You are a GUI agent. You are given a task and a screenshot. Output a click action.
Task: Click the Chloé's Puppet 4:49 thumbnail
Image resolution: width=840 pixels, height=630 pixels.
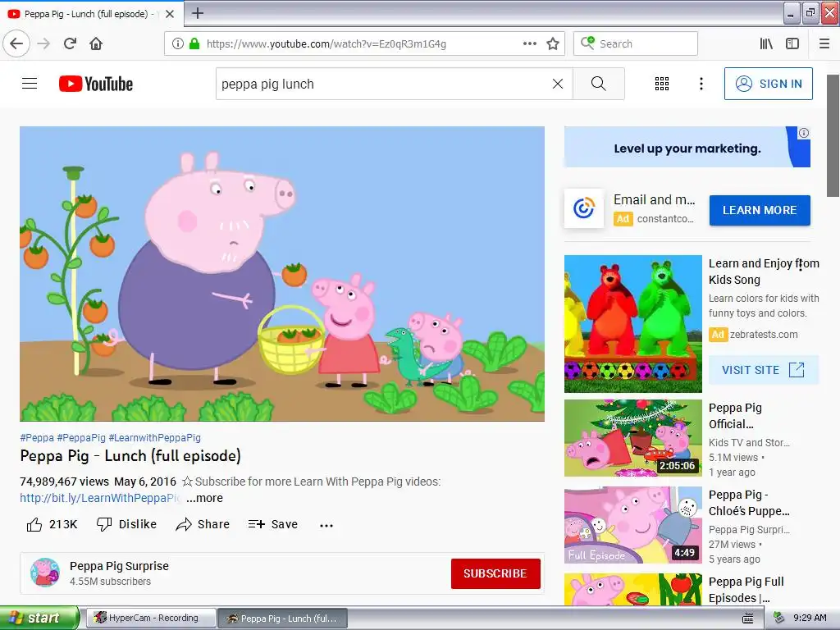click(x=632, y=525)
